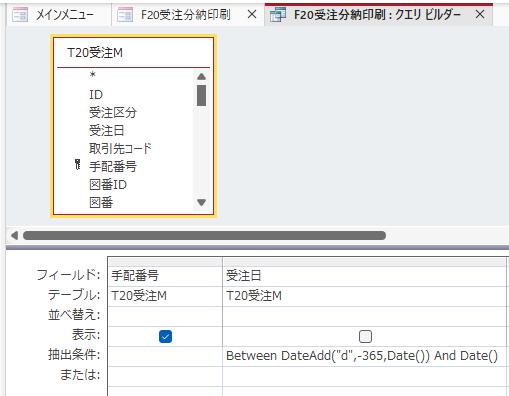Click the field list scroll down arrow

(201, 202)
